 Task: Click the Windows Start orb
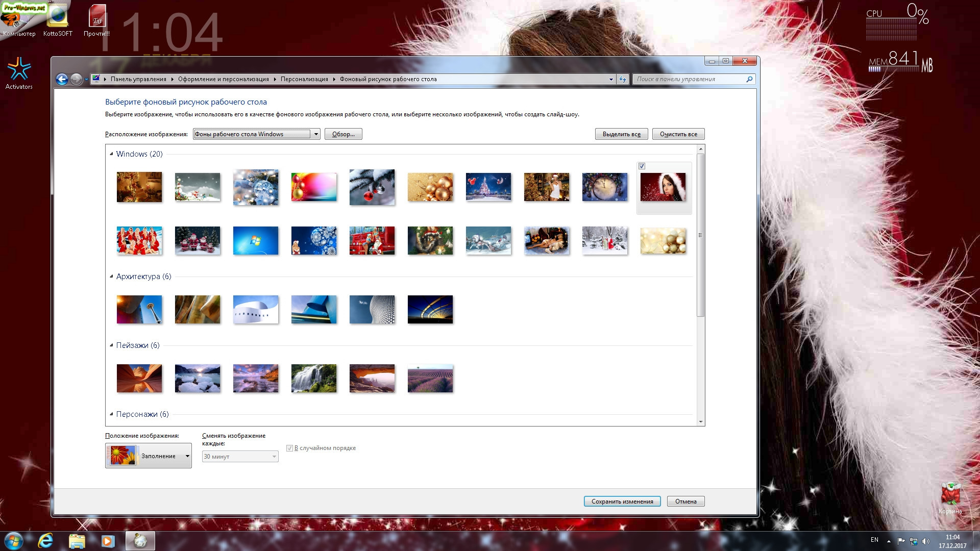tap(14, 540)
